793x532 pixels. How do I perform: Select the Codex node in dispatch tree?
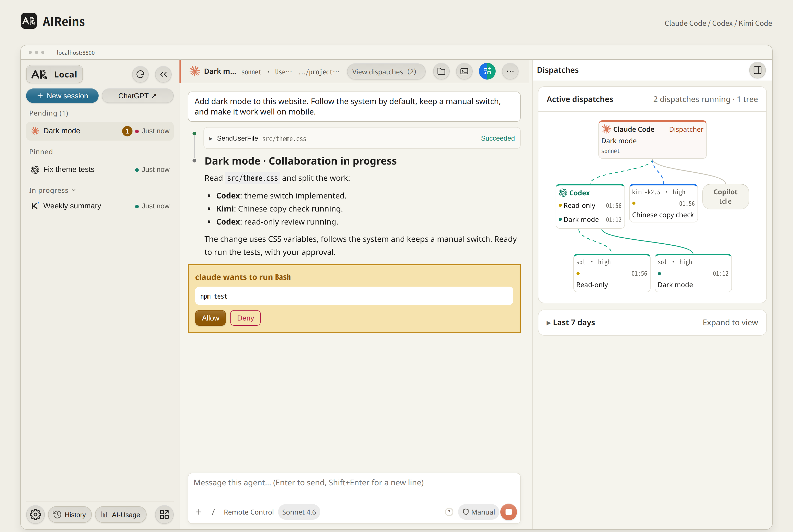point(590,206)
